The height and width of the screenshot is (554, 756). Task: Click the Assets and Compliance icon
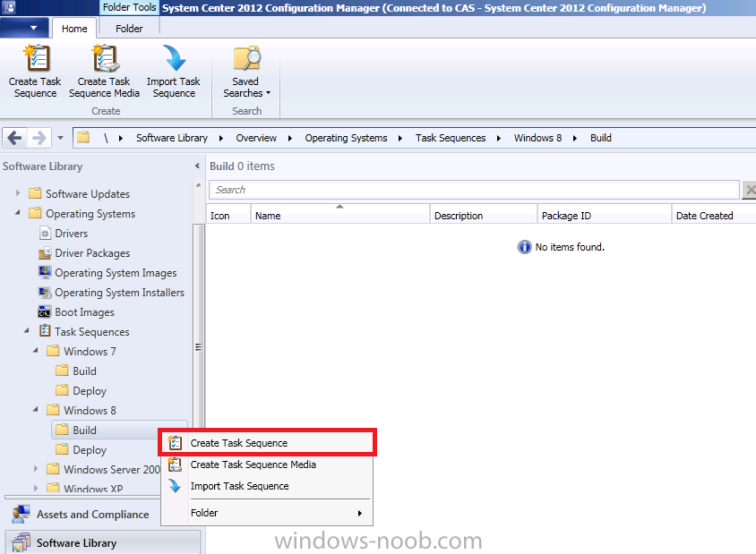pyautogui.click(x=21, y=514)
